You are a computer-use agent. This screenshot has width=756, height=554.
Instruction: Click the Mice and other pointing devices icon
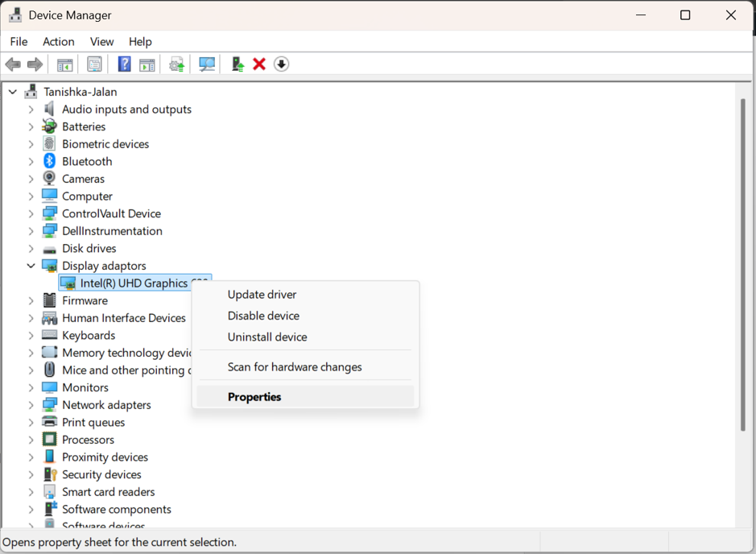click(x=49, y=370)
